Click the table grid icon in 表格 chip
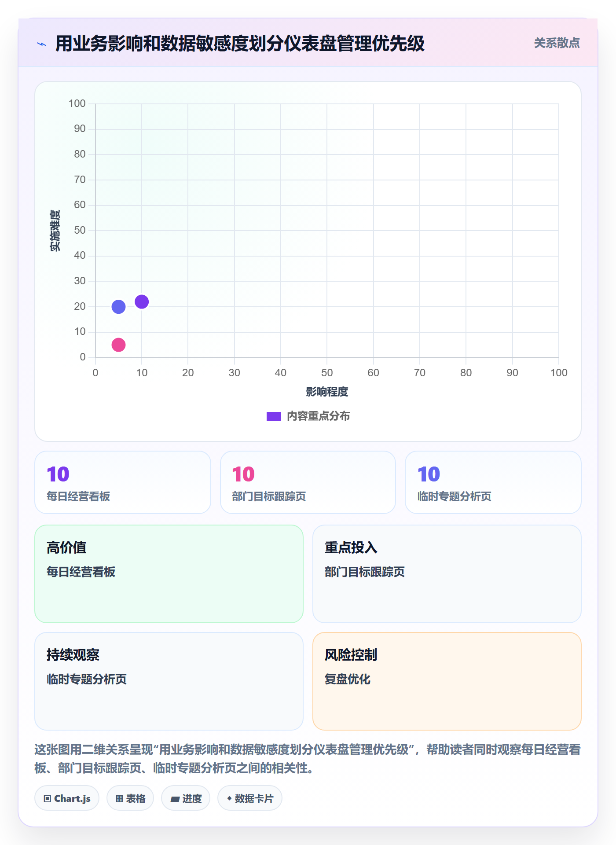The width and height of the screenshot is (616, 845). click(120, 799)
